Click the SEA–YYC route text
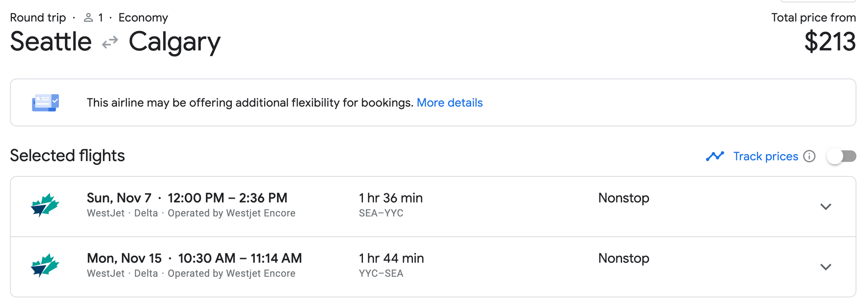Viewport: 868px width, 304px height. point(381,213)
